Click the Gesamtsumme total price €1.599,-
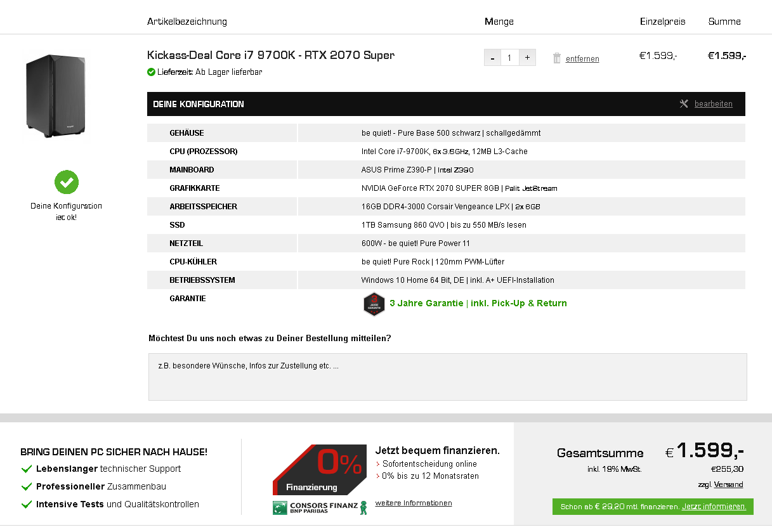The width and height of the screenshot is (772, 532). click(704, 451)
